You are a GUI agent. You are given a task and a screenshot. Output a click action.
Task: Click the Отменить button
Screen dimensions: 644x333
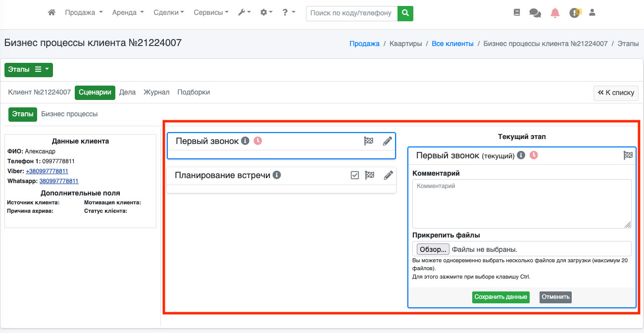(555, 297)
